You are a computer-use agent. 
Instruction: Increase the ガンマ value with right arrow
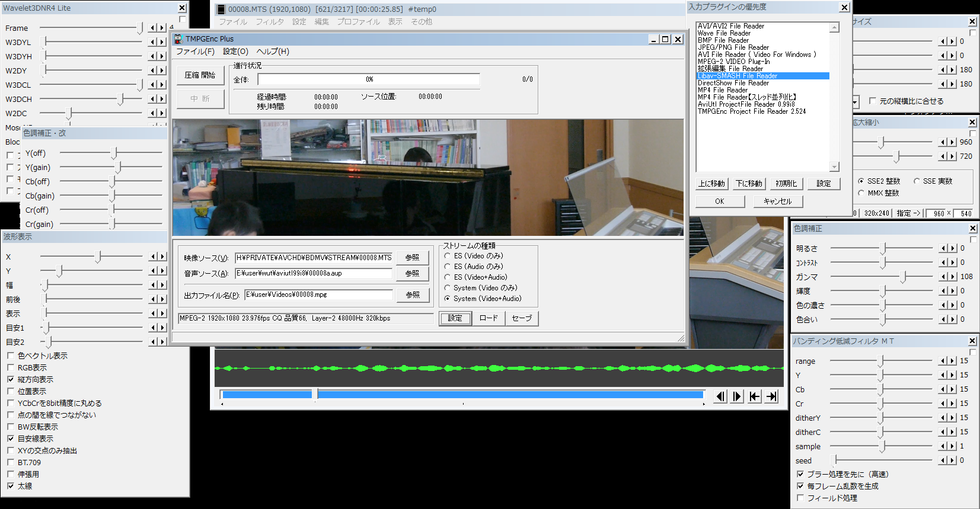[953, 277]
